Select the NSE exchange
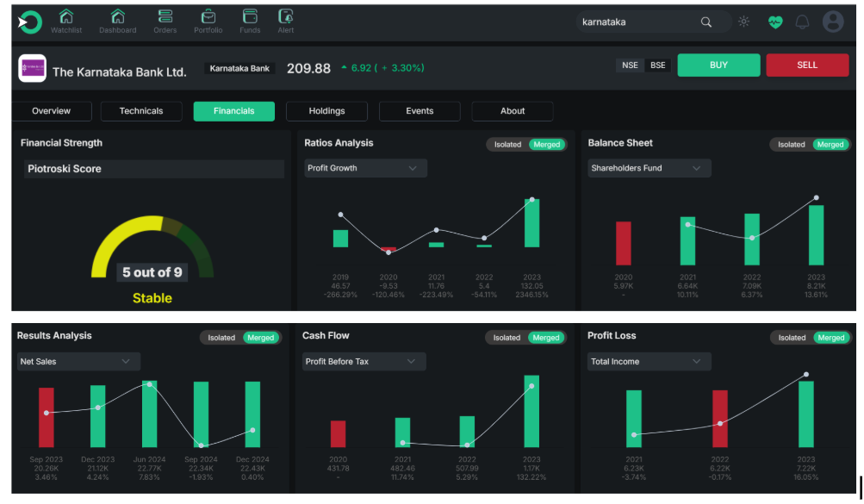 point(630,65)
